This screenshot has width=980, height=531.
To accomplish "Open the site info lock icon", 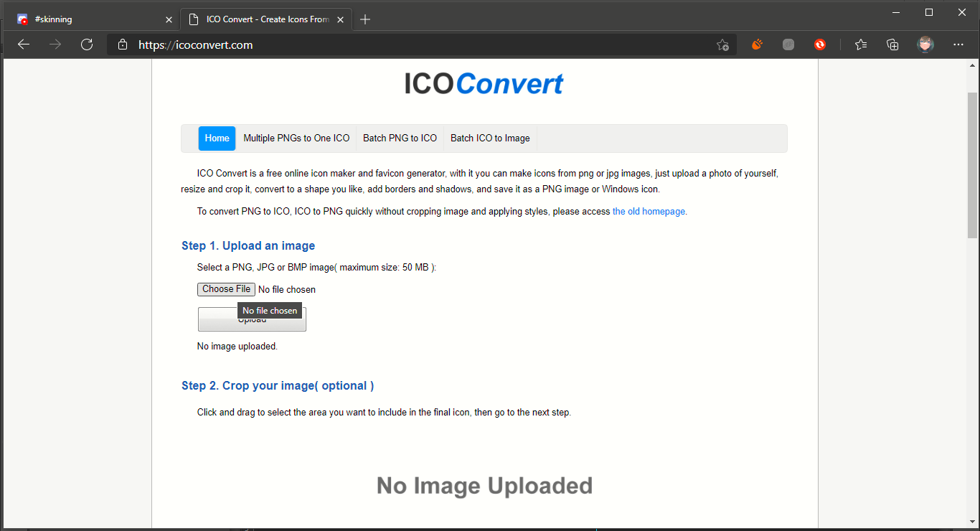I will point(123,44).
